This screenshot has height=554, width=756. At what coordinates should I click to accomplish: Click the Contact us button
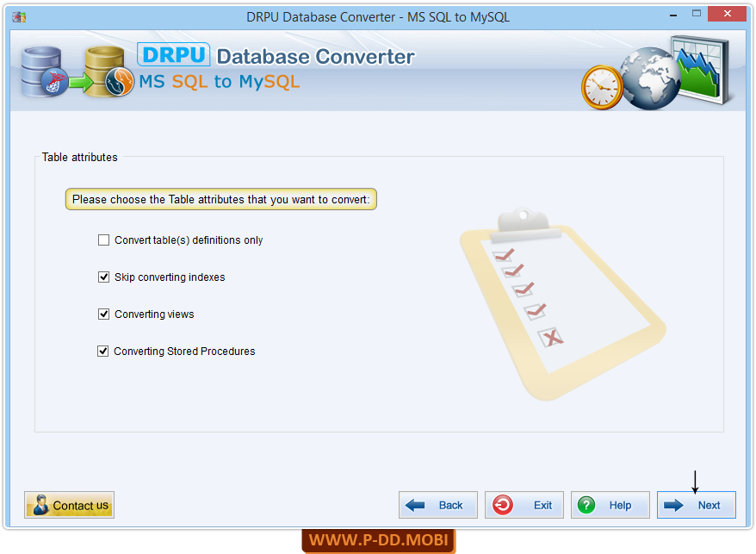click(70, 505)
